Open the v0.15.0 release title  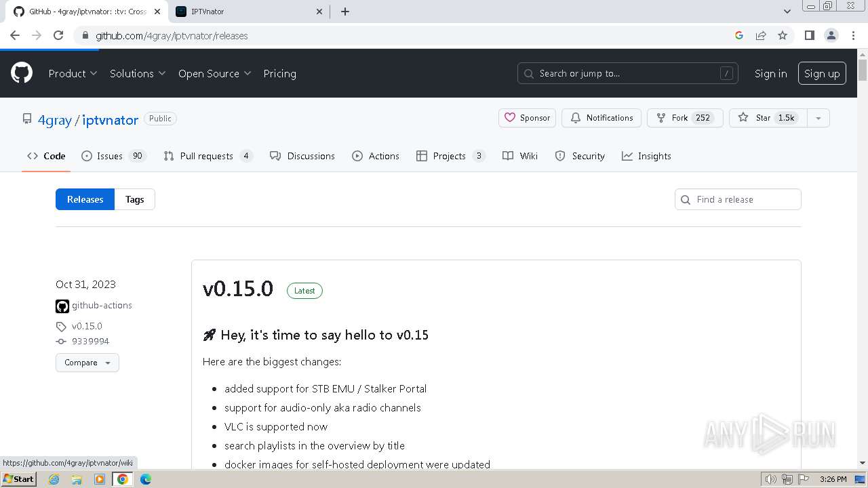238,289
